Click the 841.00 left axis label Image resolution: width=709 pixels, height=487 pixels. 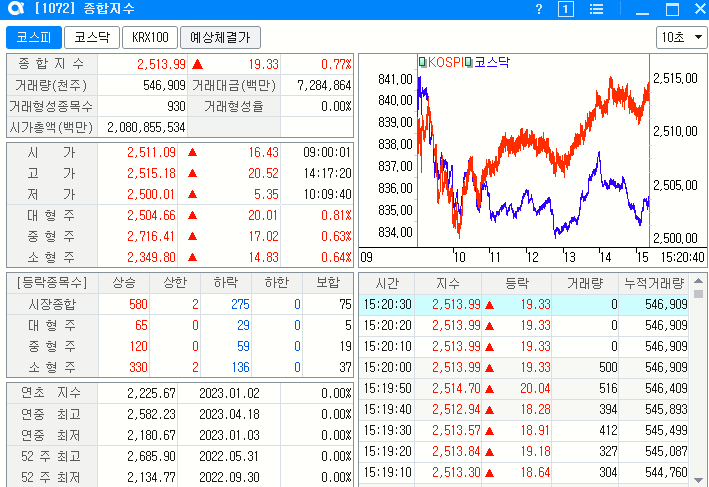click(395, 80)
